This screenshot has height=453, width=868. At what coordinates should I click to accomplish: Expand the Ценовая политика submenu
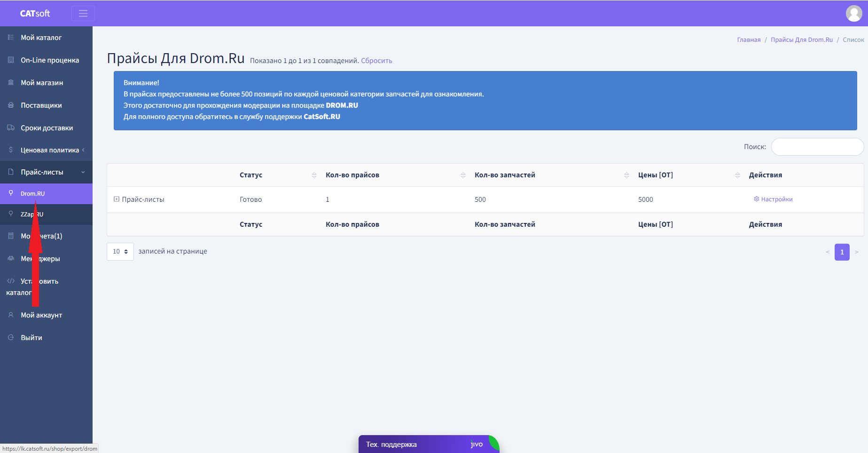49,150
